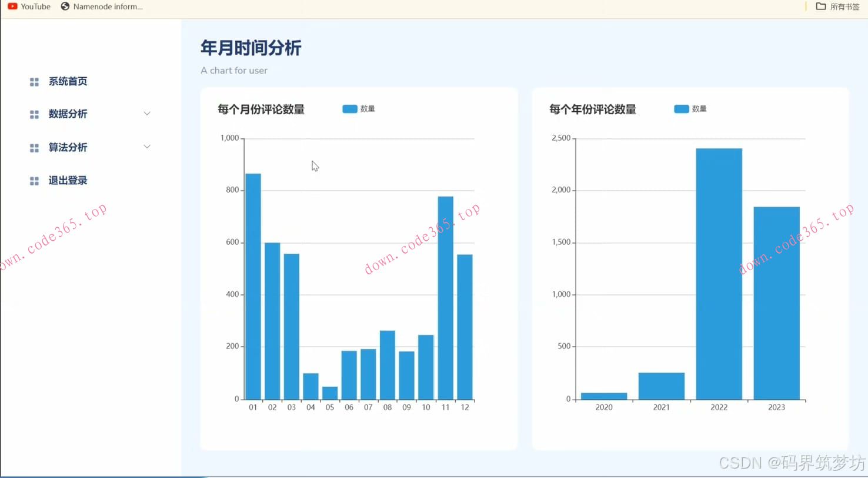Click the 2021 x-axis label
This screenshot has width=868, height=478.
[x=662, y=407]
